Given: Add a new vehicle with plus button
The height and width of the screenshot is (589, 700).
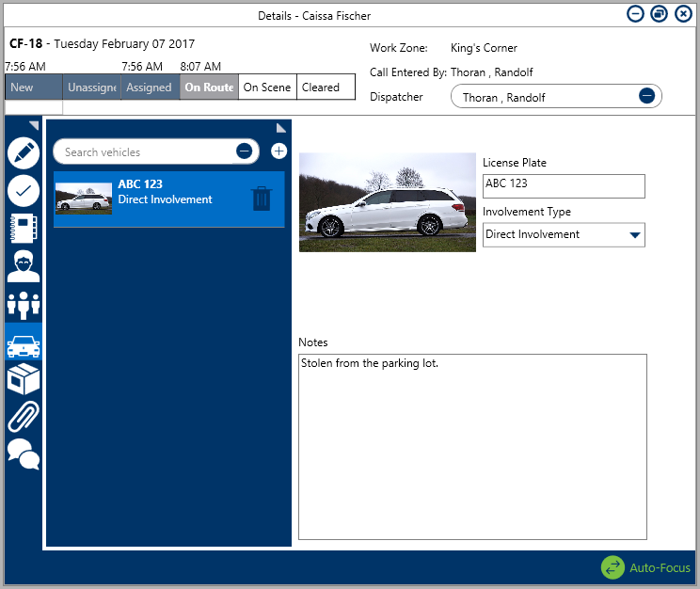Looking at the screenshot, I should [279, 151].
